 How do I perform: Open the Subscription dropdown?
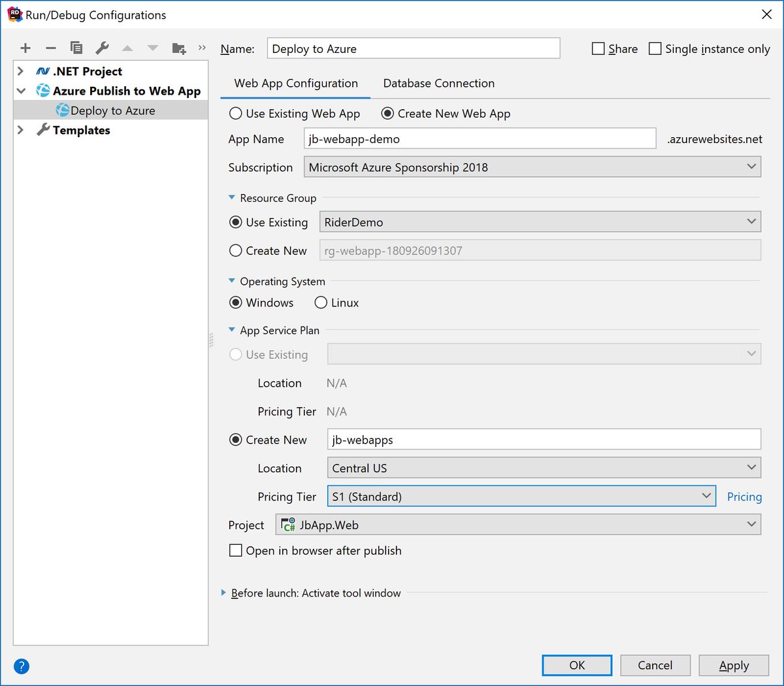coord(532,167)
